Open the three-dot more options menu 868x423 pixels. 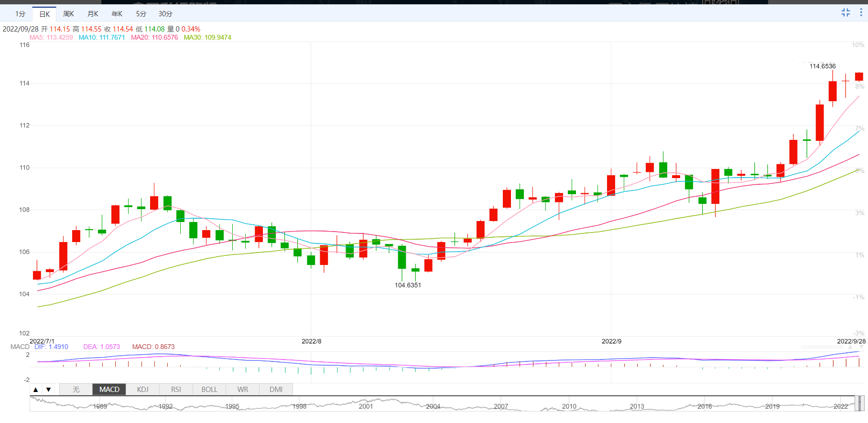[x=861, y=13]
